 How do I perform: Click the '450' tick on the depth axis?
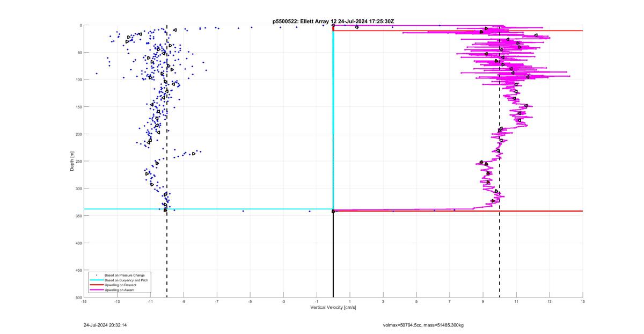(78, 270)
